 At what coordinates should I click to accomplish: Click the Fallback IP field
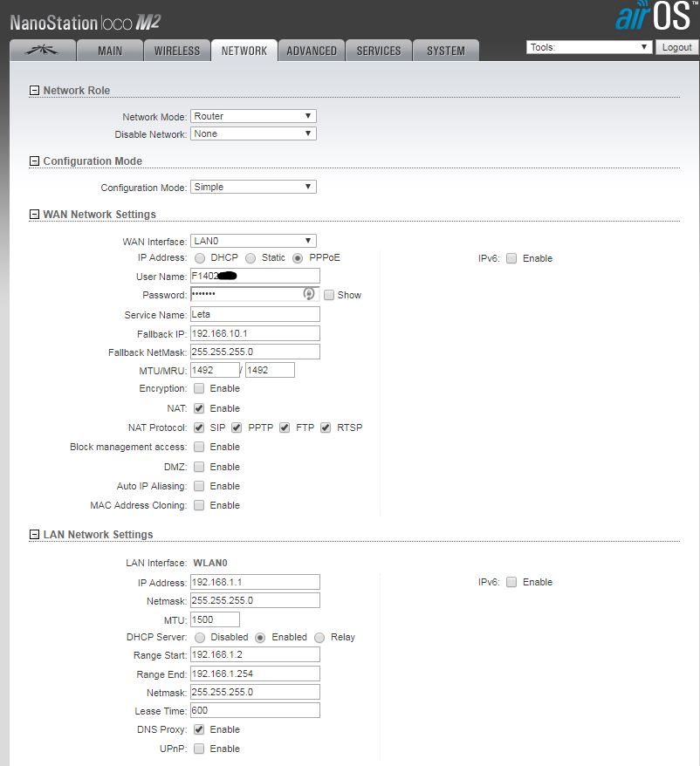click(x=255, y=333)
